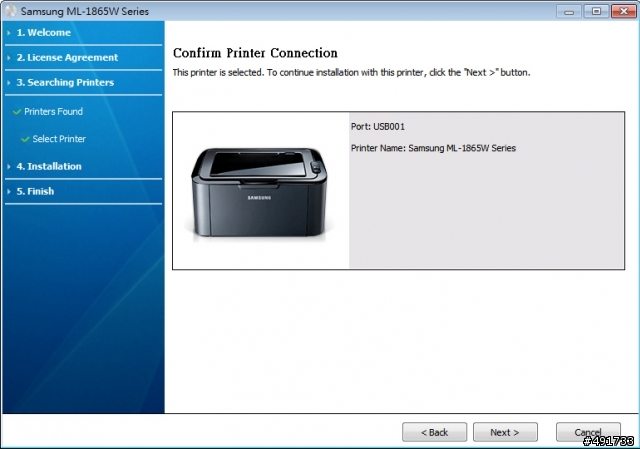This screenshot has height=449, width=640.
Task: Go back with the < Back button
Action: 434,432
